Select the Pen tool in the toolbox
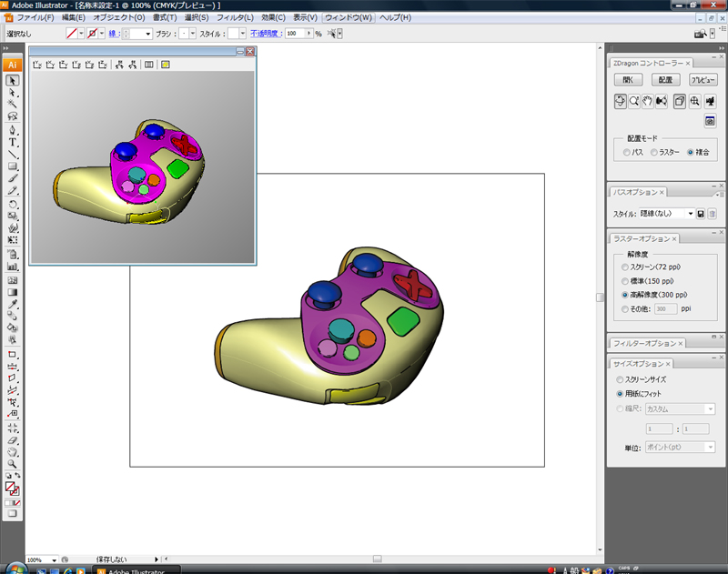 pos(13,130)
